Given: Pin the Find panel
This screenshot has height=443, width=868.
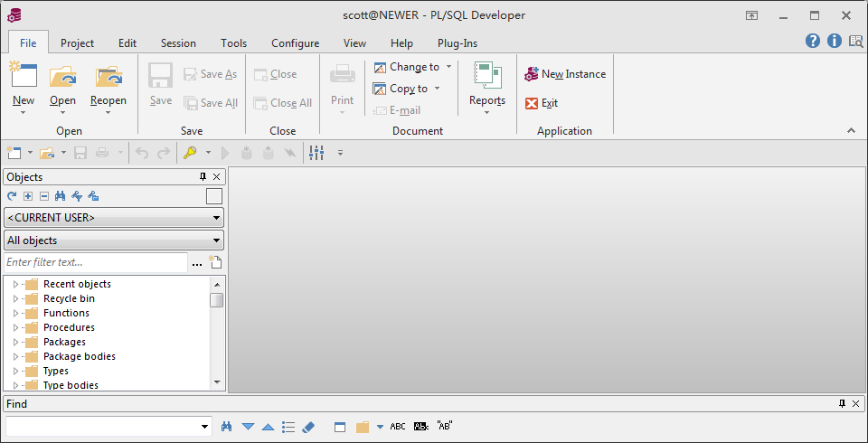Looking at the screenshot, I should (843, 404).
